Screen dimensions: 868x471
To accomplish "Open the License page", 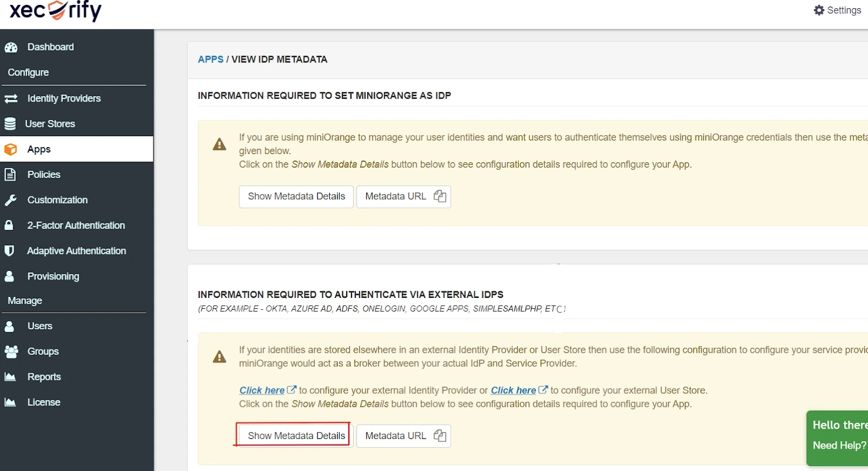I will pos(43,402).
